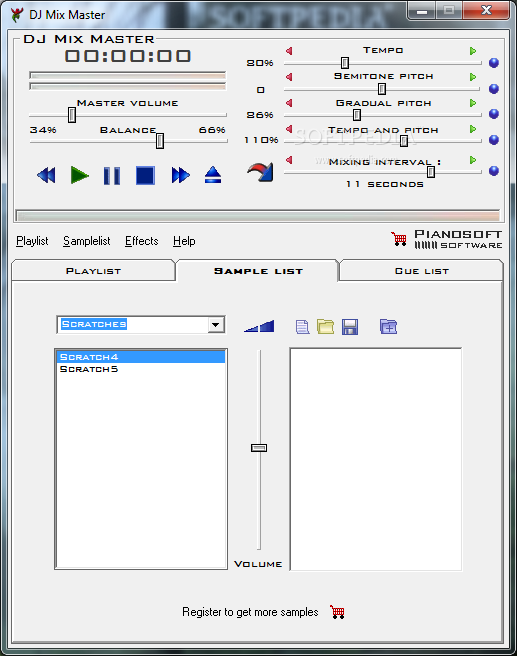Click the blue ball beside Gradual pitch
517x656 pixels.
tap(494, 114)
